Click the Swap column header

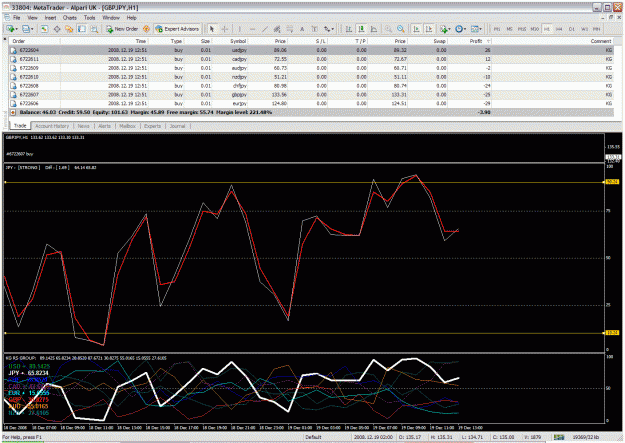428,41
